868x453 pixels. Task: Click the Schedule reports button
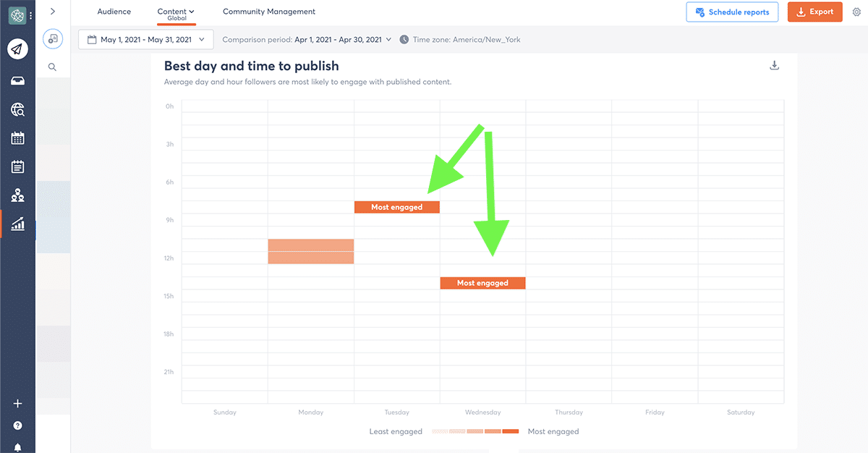pyautogui.click(x=732, y=12)
